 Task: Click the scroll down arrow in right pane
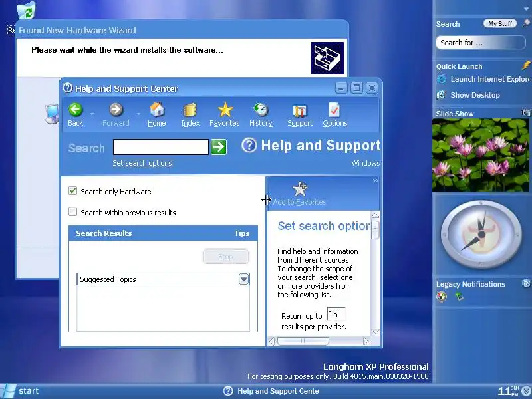click(x=375, y=331)
